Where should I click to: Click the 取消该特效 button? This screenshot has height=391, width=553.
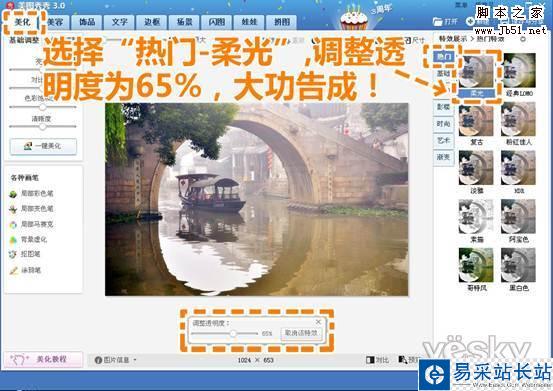pyautogui.click(x=301, y=333)
